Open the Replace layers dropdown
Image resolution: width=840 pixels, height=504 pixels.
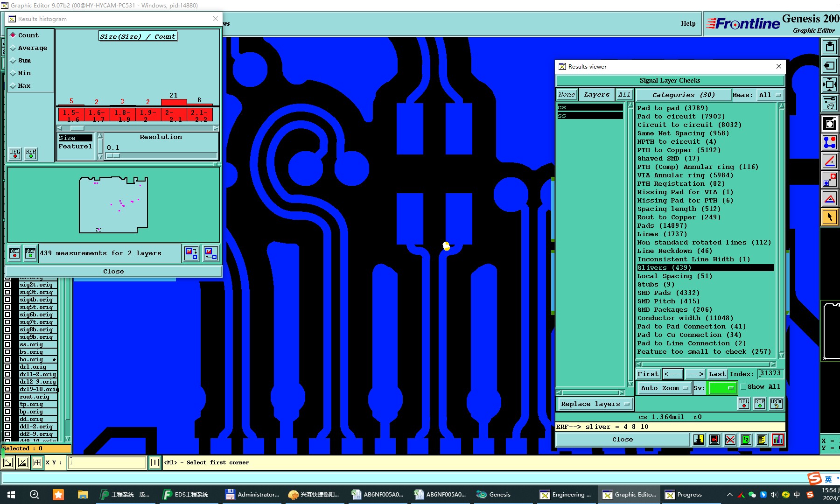click(595, 404)
